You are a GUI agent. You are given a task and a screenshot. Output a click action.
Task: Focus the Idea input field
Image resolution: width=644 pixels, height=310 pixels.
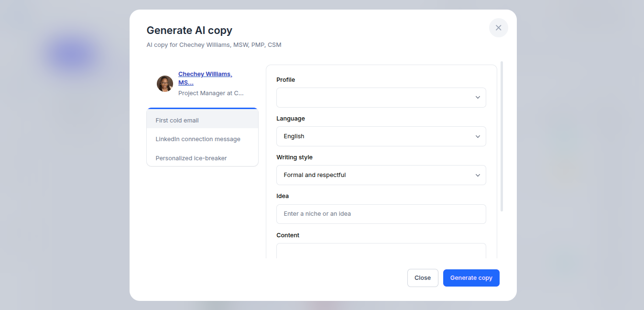tap(381, 214)
